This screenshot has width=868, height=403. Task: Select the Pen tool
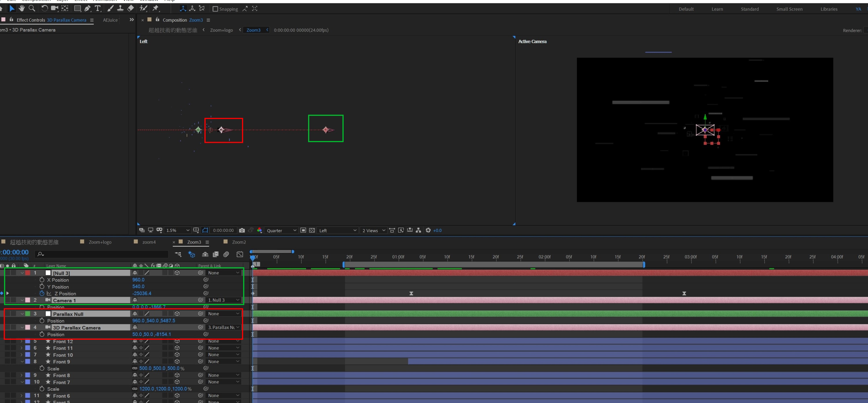pyautogui.click(x=87, y=8)
